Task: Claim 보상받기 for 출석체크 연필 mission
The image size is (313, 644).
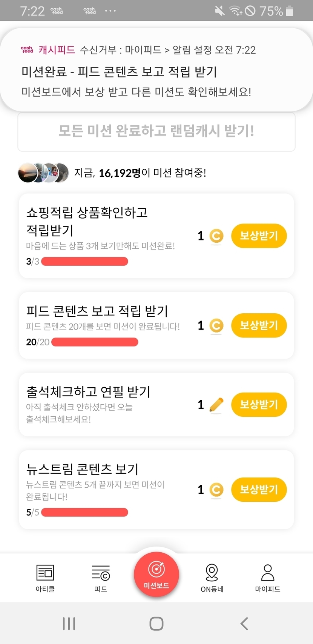Action: 259,405
